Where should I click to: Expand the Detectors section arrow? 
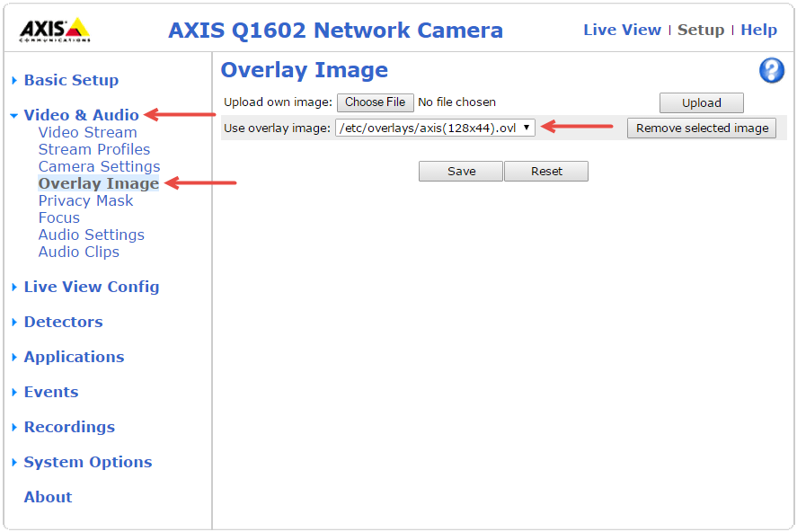coord(14,322)
